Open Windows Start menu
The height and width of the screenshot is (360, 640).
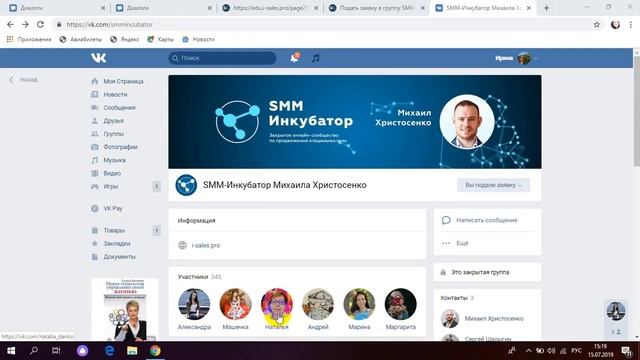pos(11,351)
